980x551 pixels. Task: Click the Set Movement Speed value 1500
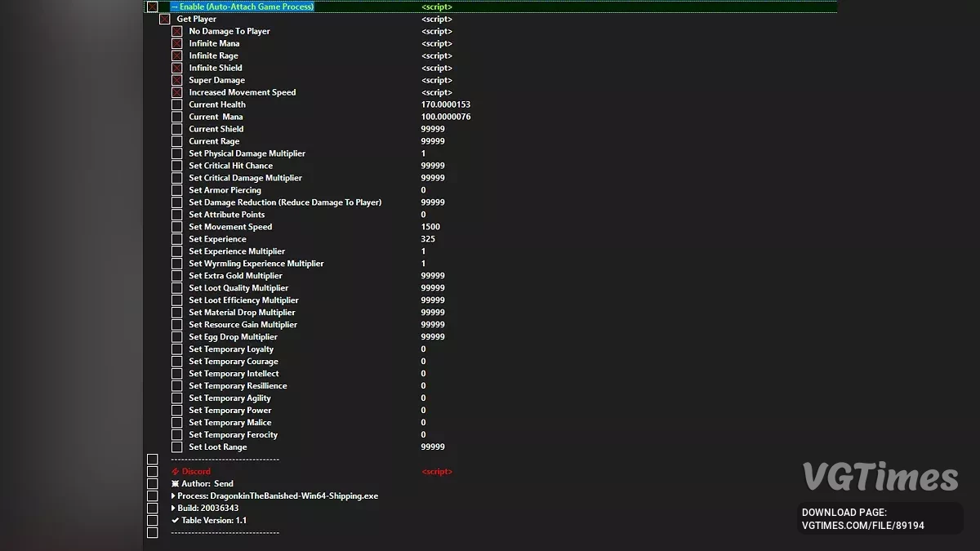[x=430, y=227]
